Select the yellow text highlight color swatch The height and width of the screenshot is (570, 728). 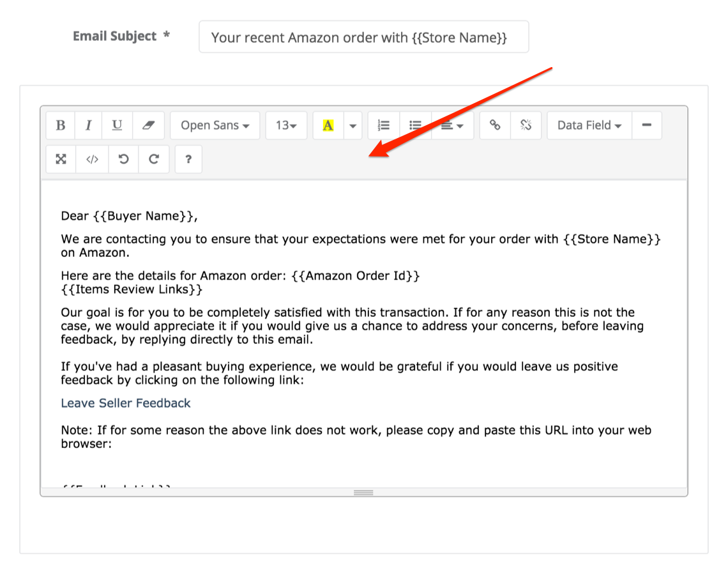point(327,125)
